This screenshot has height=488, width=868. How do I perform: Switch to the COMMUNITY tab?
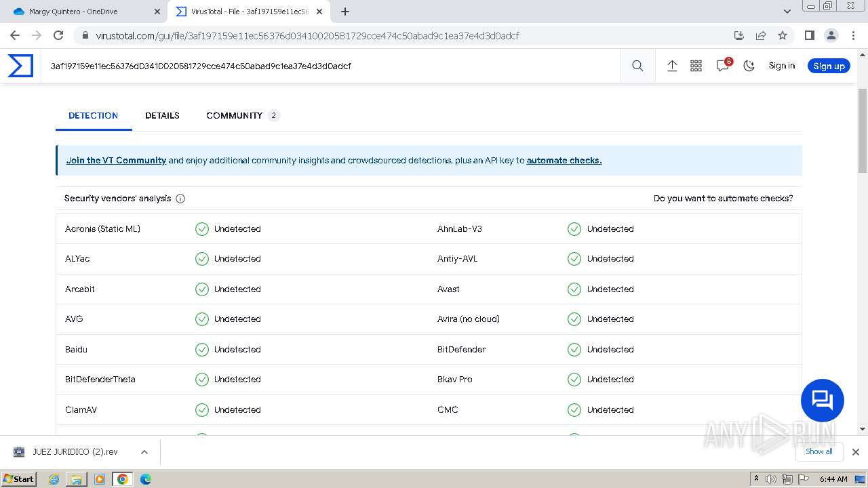(x=242, y=116)
